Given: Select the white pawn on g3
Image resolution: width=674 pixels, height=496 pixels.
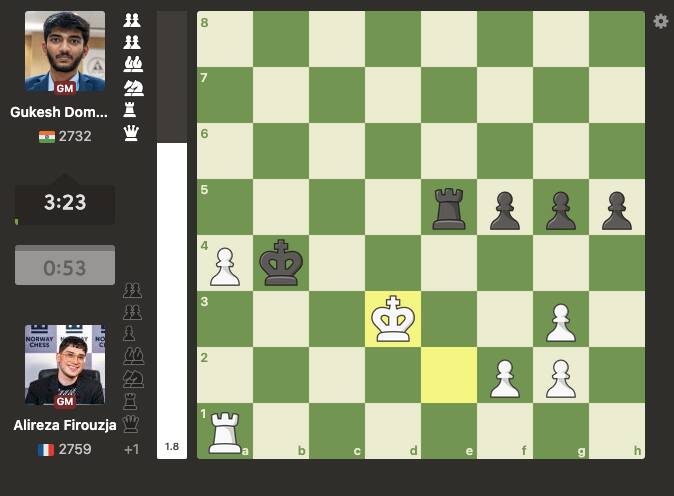Looking at the screenshot, I should click(561, 323).
